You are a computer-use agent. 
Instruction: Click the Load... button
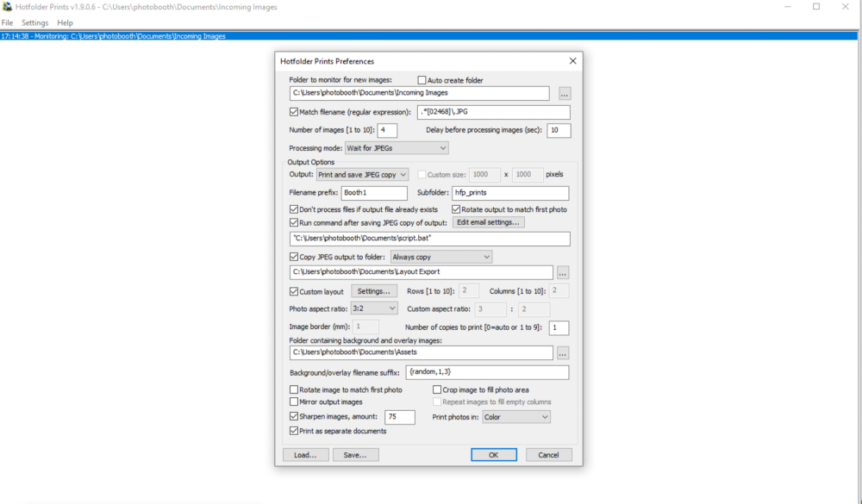306,455
